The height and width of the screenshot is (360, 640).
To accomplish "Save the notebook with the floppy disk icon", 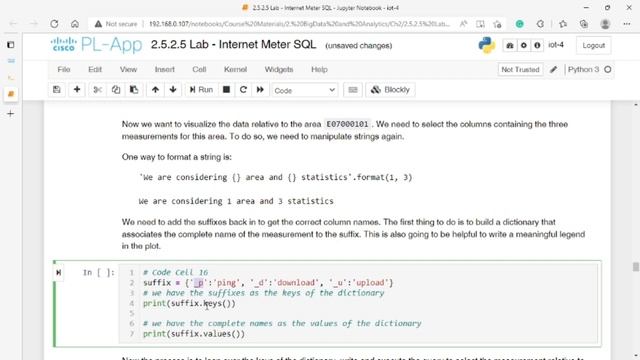I will (57, 90).
